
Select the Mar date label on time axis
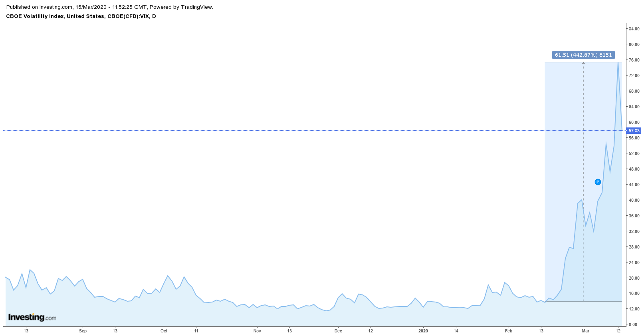click(585, 331)
